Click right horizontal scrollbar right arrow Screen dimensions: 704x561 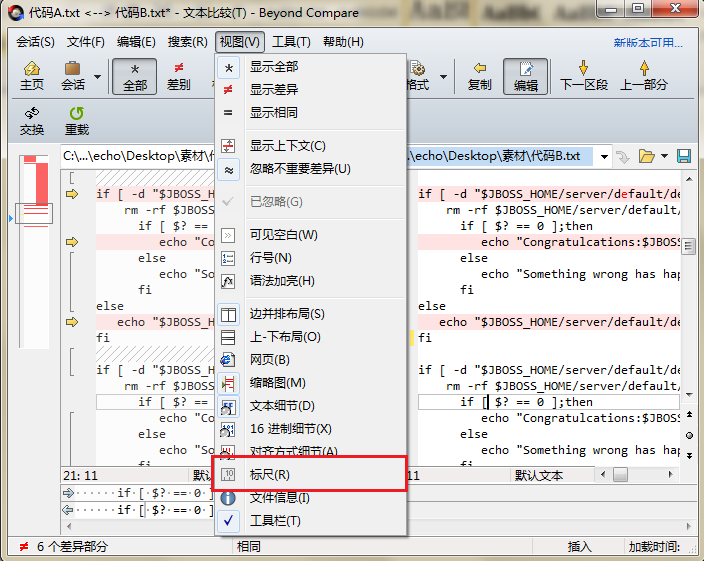[x=670, y=474]
